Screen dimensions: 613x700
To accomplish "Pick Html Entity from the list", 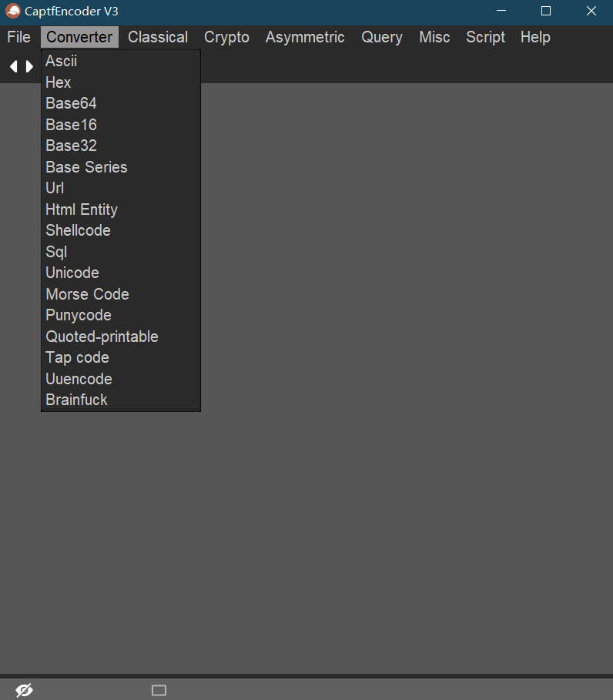I will point(82,209).
